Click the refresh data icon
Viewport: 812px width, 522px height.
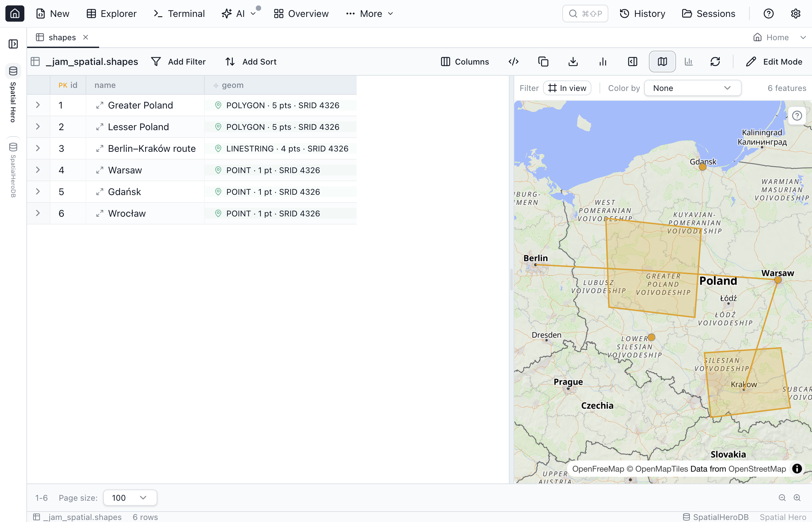(x=715, y=61)
